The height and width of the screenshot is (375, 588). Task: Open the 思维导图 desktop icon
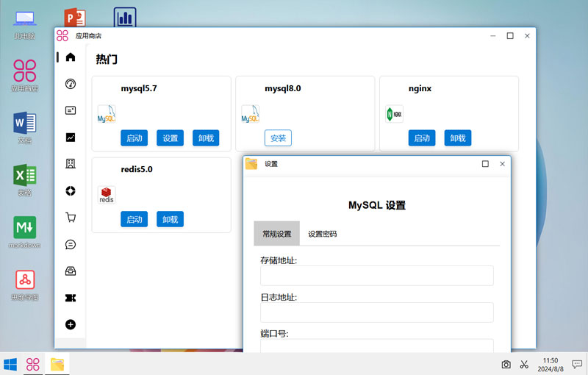[25, 285]
